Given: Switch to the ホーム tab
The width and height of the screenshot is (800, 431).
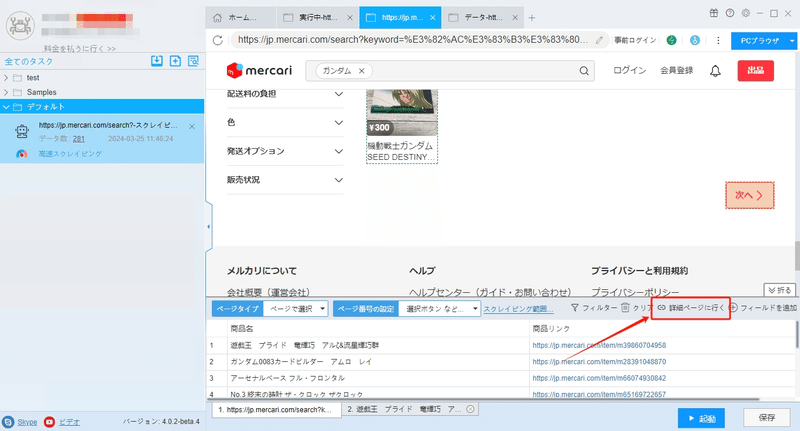Looking at the screenshot, I should click(x=240, y=17).
